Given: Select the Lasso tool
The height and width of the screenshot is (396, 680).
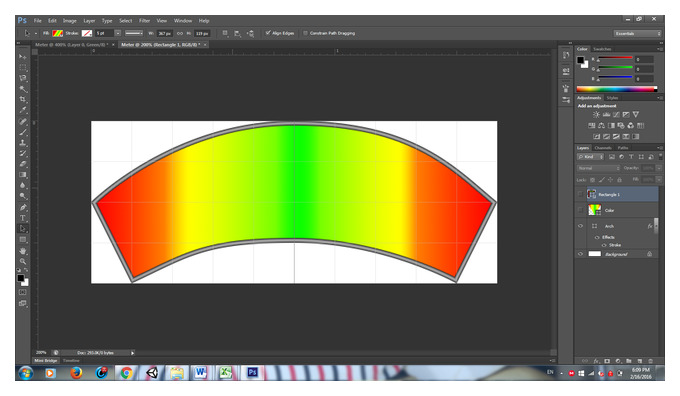Looking at the screenshot, I should tap(23, 78).
